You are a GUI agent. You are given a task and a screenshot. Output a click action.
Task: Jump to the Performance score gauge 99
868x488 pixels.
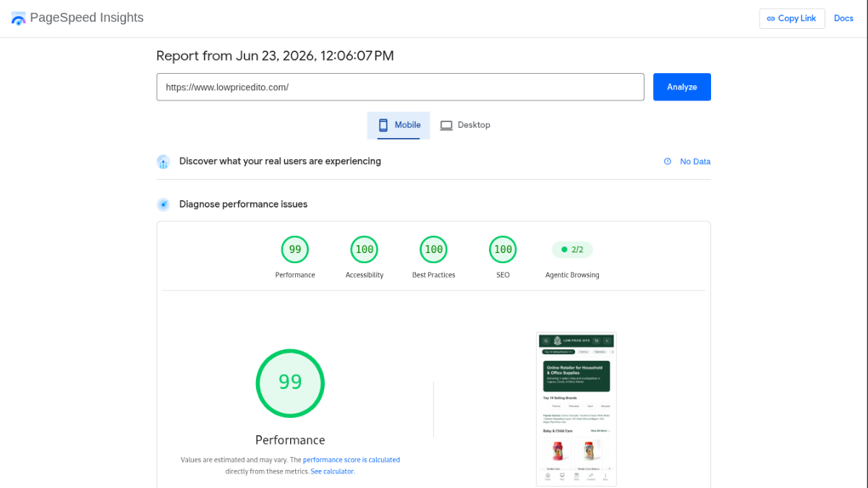(x=295, y=249)
